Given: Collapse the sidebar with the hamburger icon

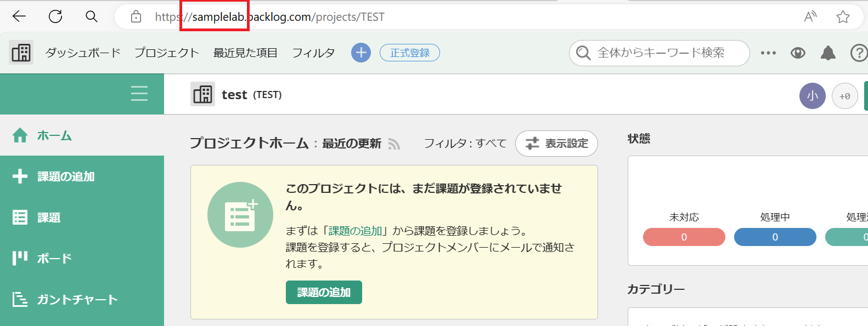Looking at the screenshot, I should coord(139,94).
